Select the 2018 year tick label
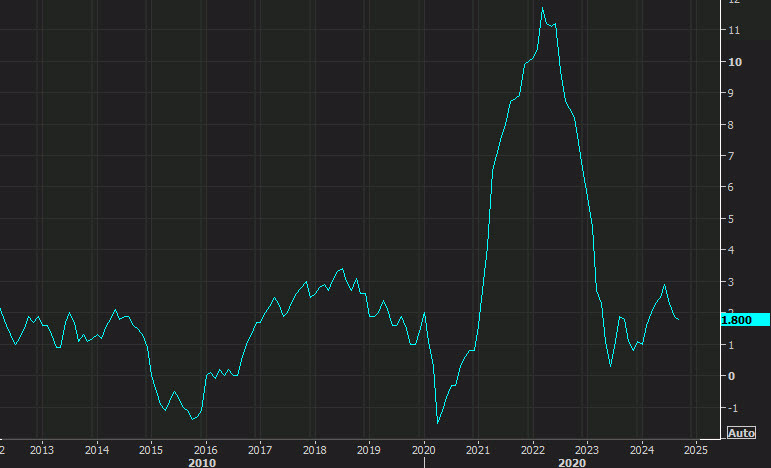This screenshot has width=771, height=468. coord(315,450)
